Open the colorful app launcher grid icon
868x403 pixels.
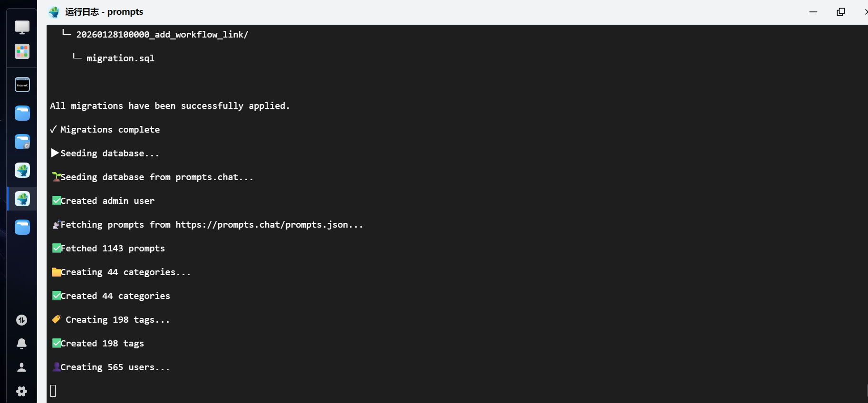tap(22, 51)
